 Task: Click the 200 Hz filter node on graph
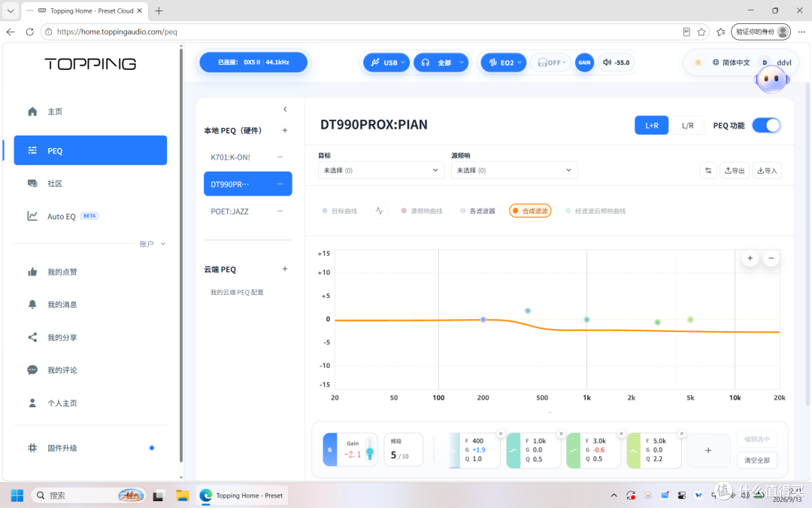click(483, 320)
